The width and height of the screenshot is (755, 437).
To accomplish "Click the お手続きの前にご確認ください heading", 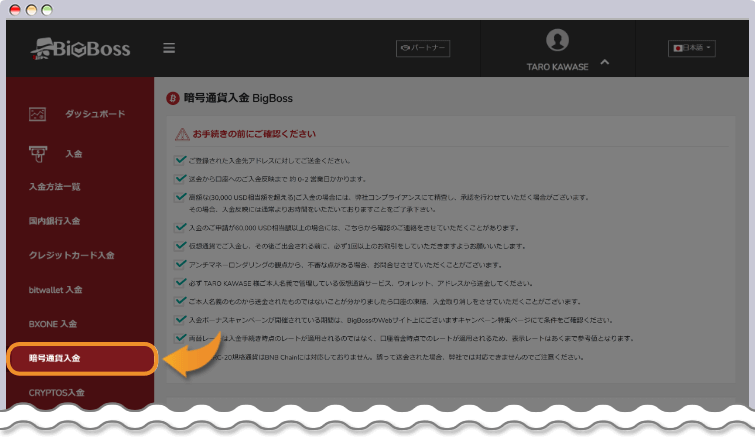I will 254,134.
